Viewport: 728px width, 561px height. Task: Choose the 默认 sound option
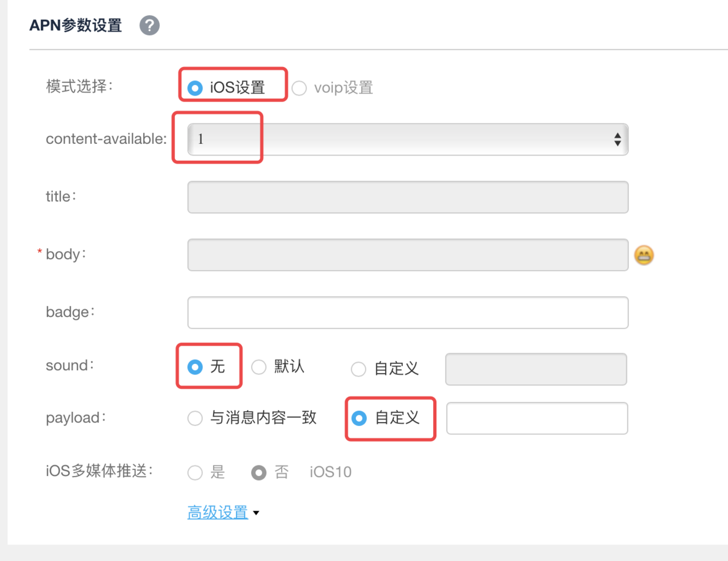coord(259,367)
